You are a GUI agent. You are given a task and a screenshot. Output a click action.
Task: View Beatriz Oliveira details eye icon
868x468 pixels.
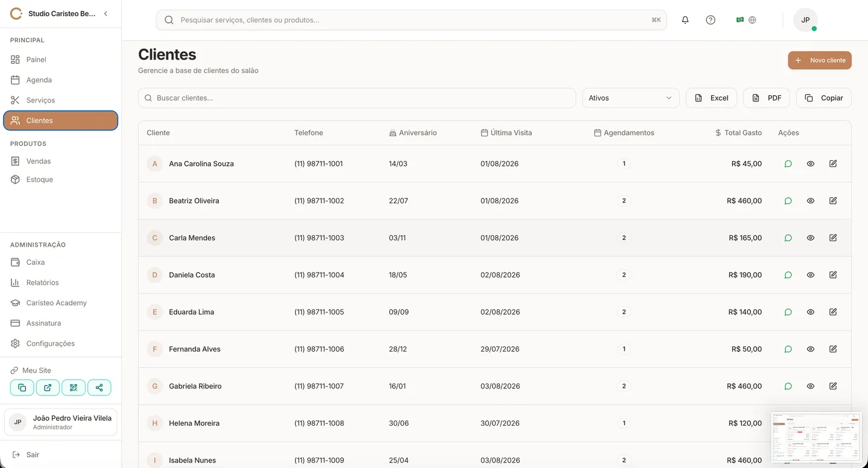coord(811,201)
